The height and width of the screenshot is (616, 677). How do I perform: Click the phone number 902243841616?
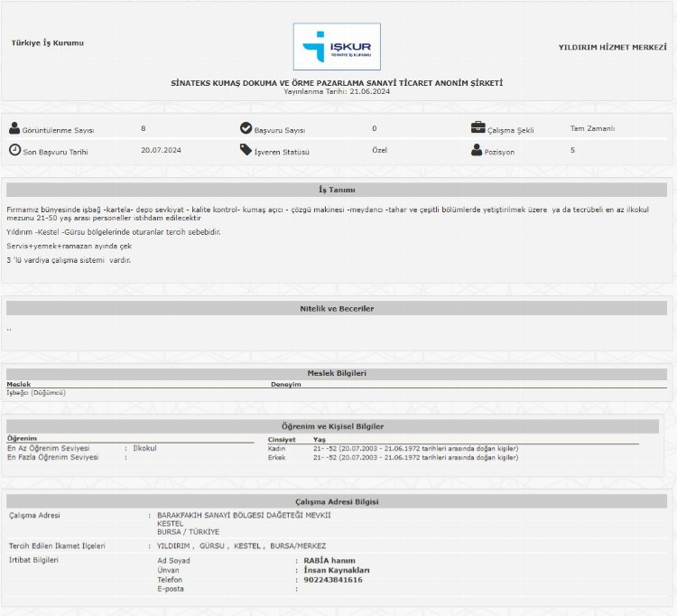pos(333,580)
